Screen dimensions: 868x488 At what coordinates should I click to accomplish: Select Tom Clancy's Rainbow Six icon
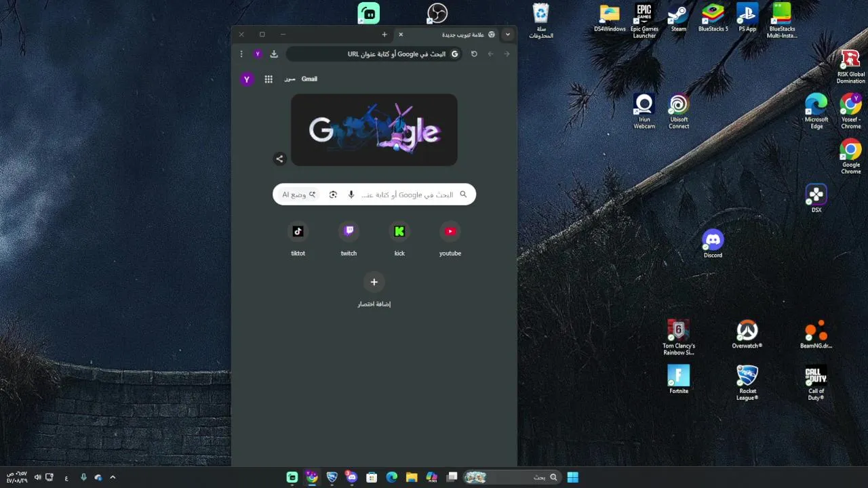678,338
